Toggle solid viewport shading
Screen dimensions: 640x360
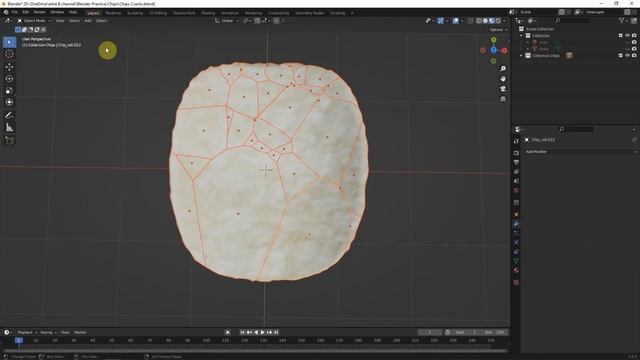(x=485, y=20)
